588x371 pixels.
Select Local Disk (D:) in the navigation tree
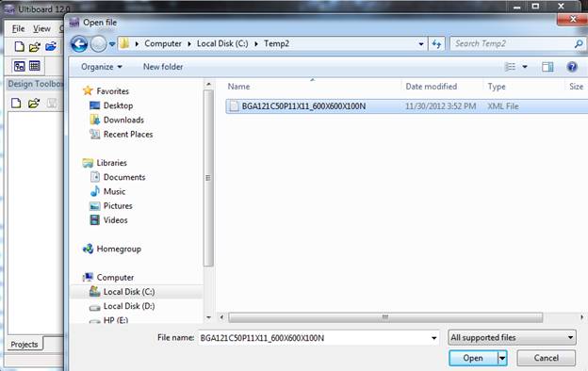pos(129,306)
